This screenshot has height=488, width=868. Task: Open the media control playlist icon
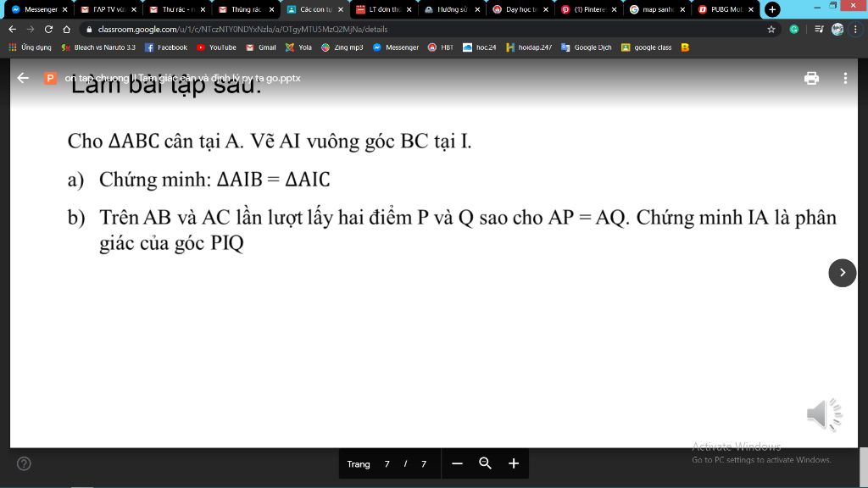pyautogui.click(x=820, y=30)
